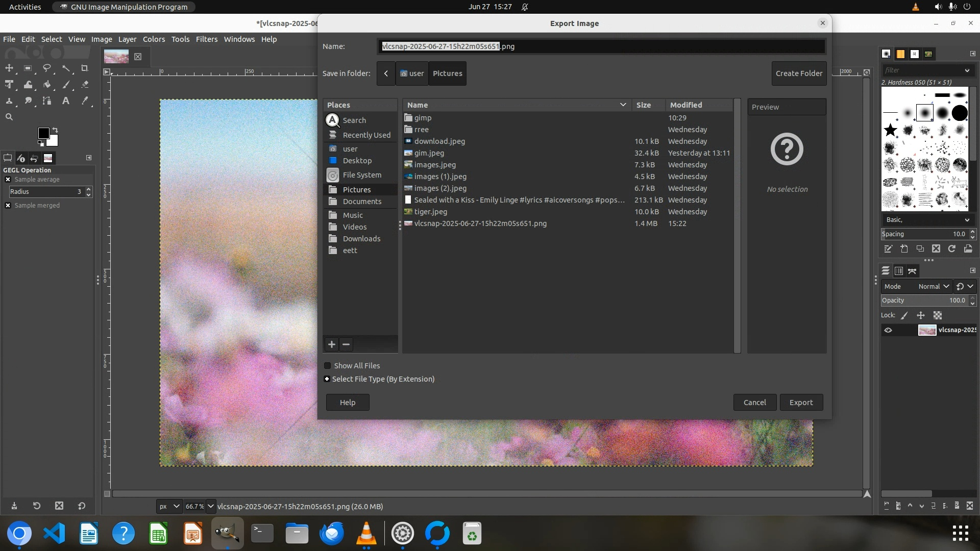The height and width of the screenshot is (551, 980).
Task: Select the Crop tool in toolbox
Action: click(x=85, y=68)
